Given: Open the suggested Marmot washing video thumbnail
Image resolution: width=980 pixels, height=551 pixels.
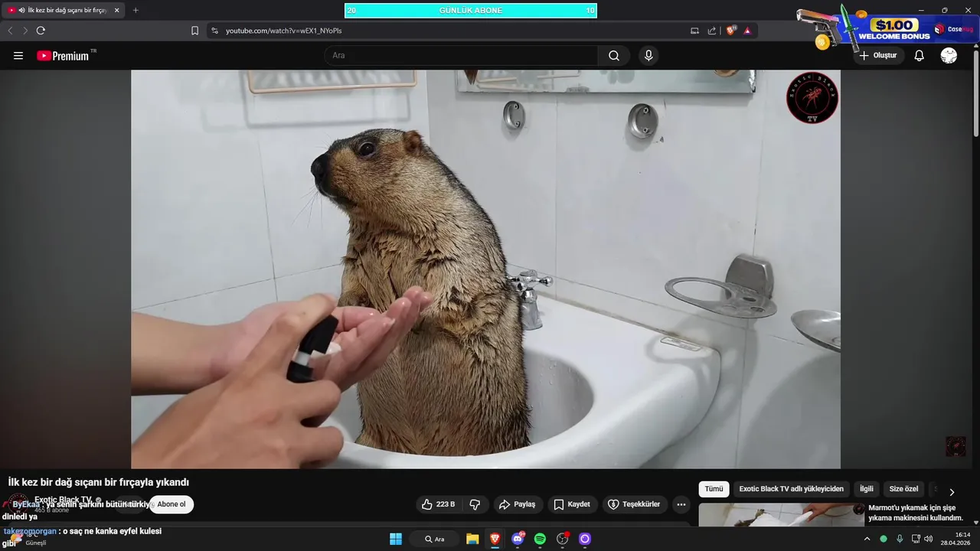Looking at the screenshot, I should pos(781,515).
